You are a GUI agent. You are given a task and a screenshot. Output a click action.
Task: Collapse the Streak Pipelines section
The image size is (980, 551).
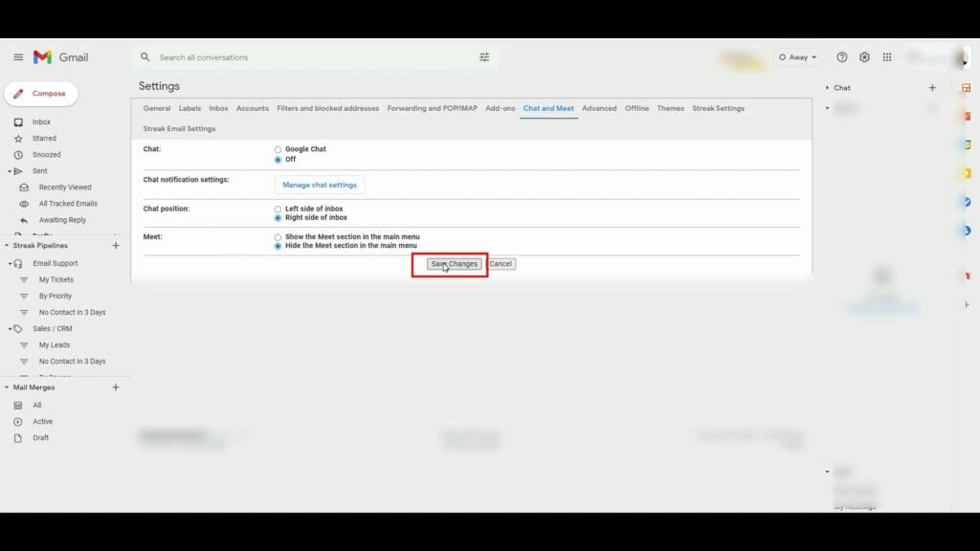tap(8, 246)
